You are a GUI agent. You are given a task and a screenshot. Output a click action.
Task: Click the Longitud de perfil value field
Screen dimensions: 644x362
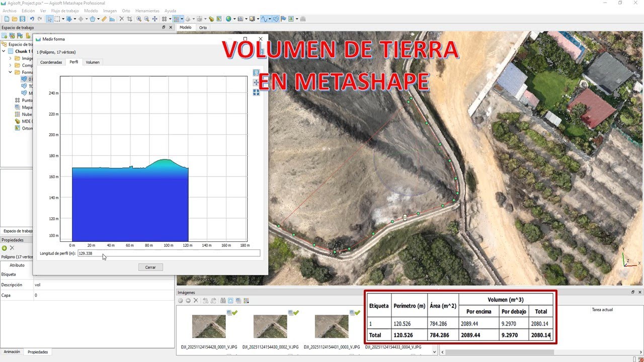[169, 253]
